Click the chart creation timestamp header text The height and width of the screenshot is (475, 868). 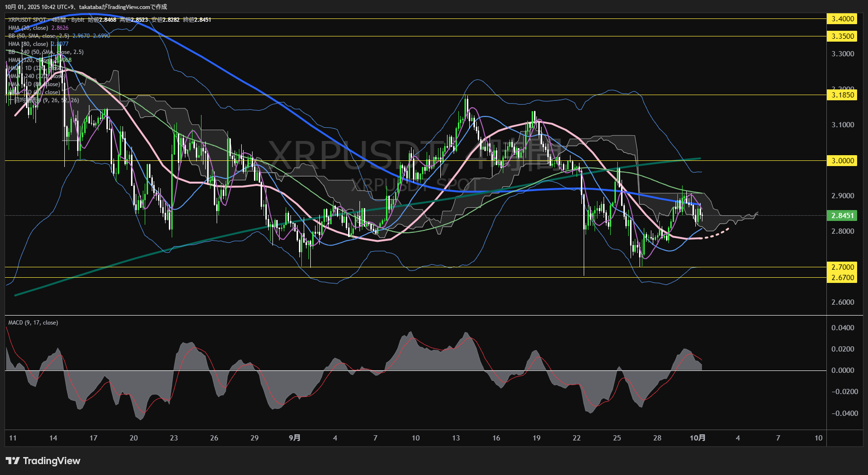point(86,7)
